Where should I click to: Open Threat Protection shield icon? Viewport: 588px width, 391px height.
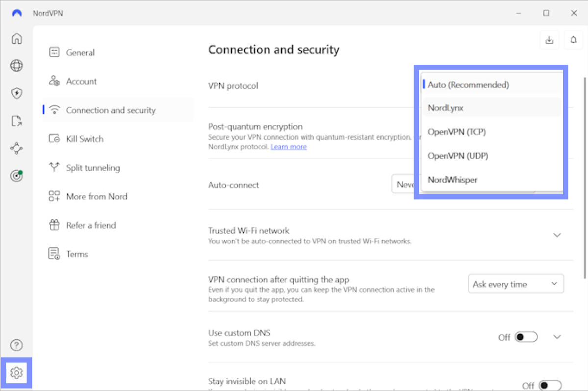pos(17,93)
